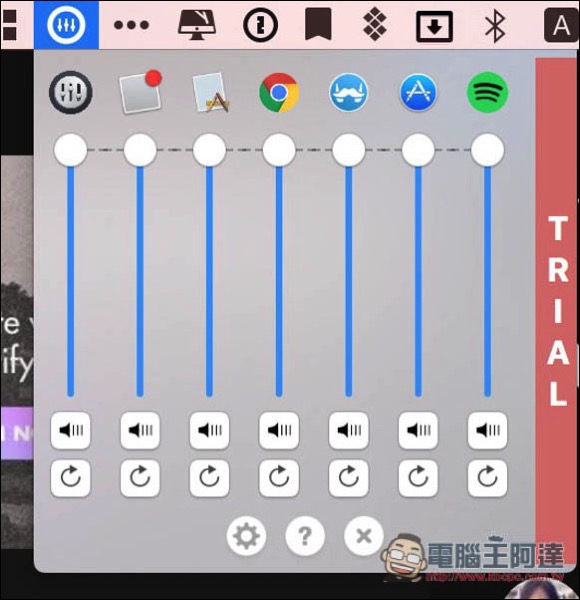This screenshot has height=600, width=580.
Task: Click the notification app icon with red badge
Action: [x=140, y=92]
